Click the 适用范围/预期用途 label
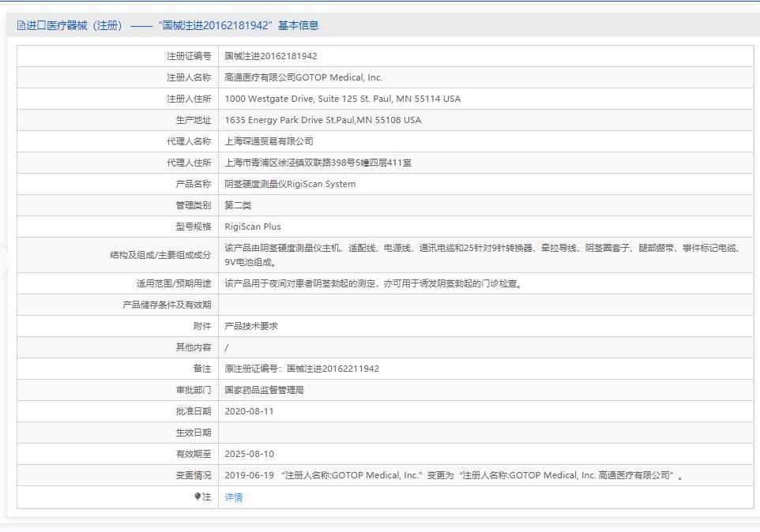Viewport: 760px width, 532px height. click(x=174, y=283)
